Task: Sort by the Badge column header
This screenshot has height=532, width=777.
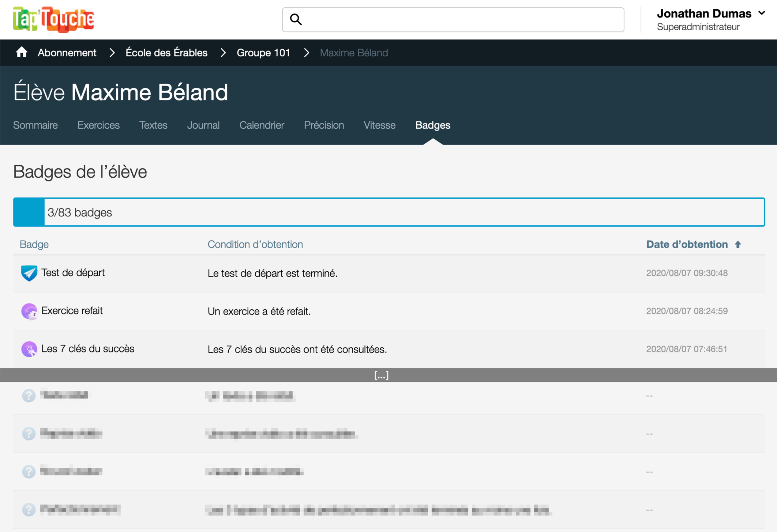Action: pos(34,244)
